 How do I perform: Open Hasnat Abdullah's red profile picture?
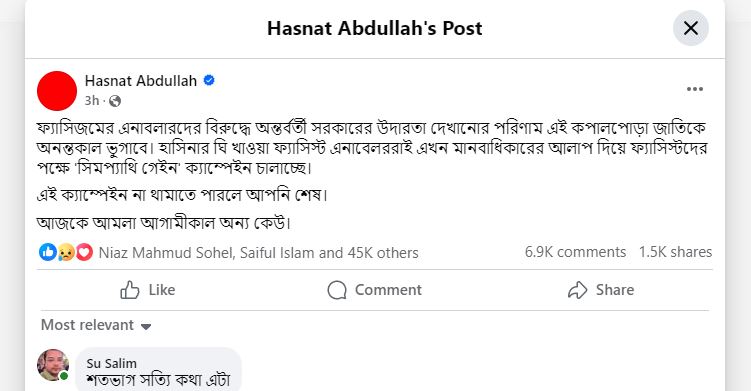pos(57,91)
